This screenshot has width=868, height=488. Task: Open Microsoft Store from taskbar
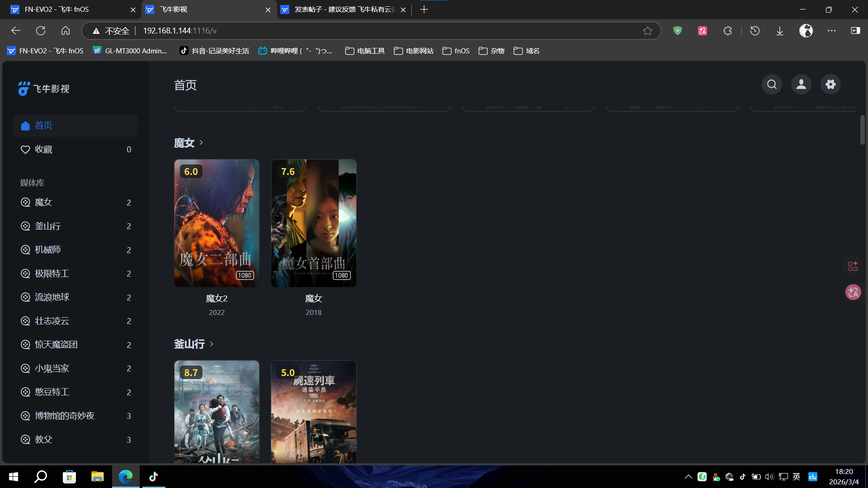click(x=69, y=477)
